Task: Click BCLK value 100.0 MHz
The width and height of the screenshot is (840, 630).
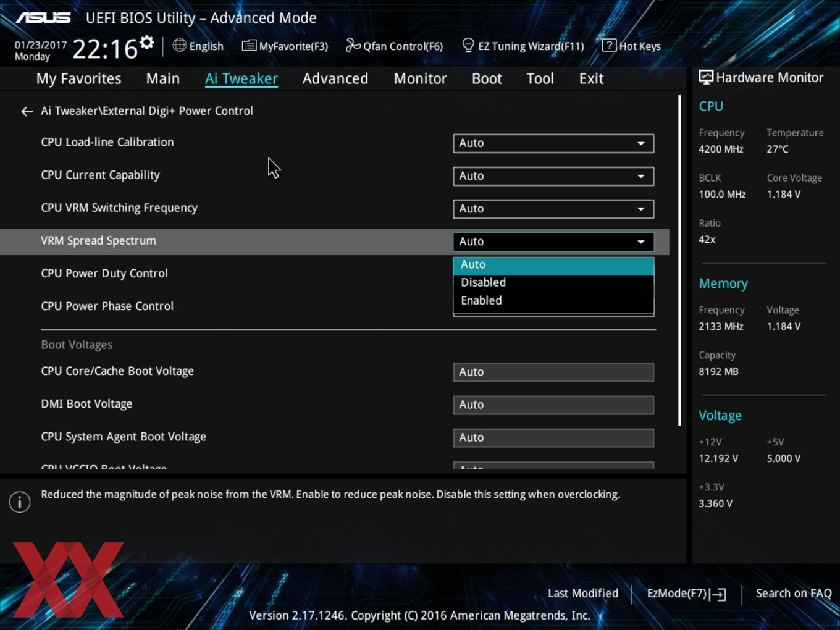Action: [x=722, y=194]
